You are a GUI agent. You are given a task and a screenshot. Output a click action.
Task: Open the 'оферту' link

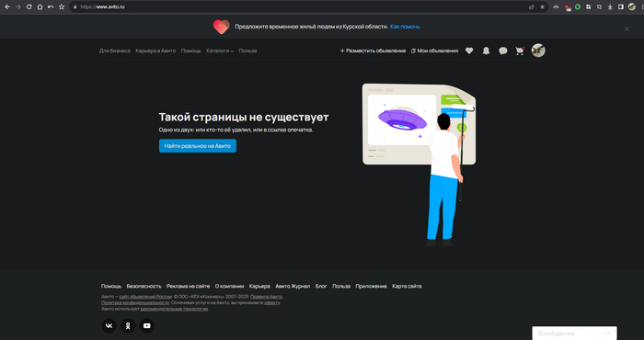[x=272, y=302]
